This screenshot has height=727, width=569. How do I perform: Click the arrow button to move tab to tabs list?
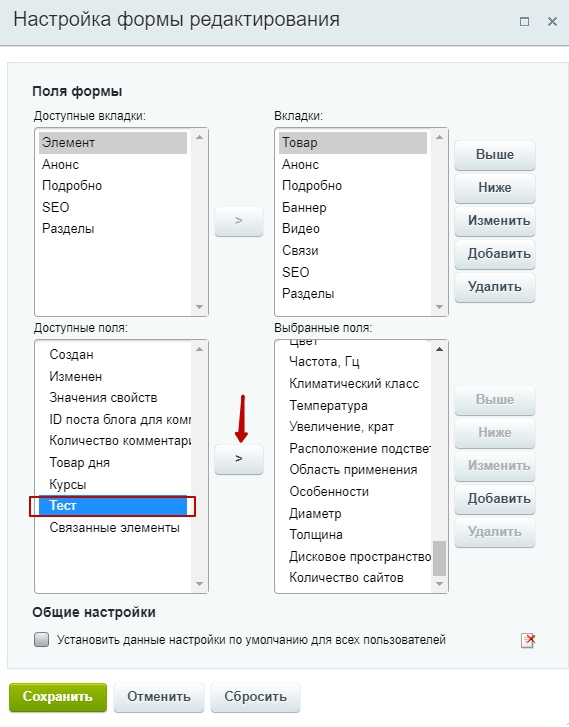point(239,221)
